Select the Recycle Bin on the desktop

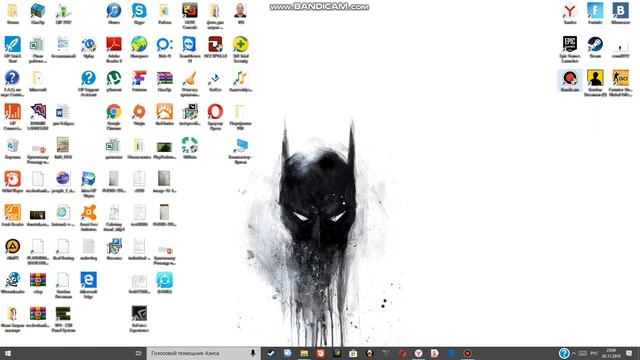pos(12,145)
